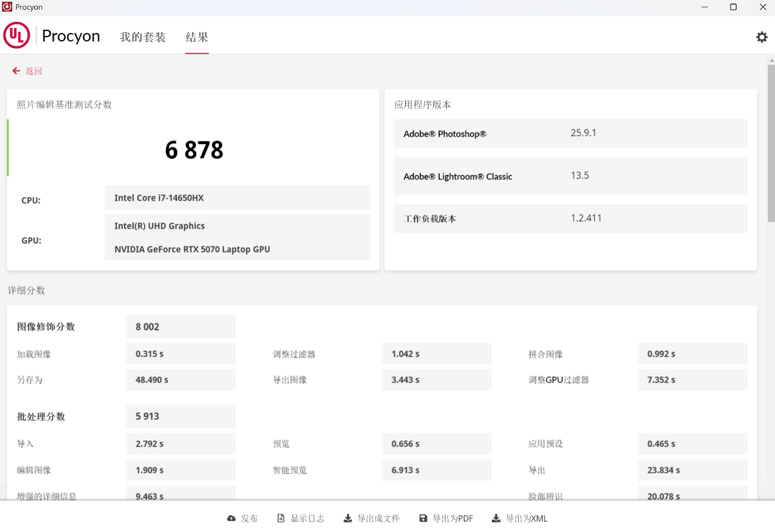
Task: Click NVIDIA GeForce RTX 5070 Laptop GPU
Action: pyautogui.click(x=192, y=249)
